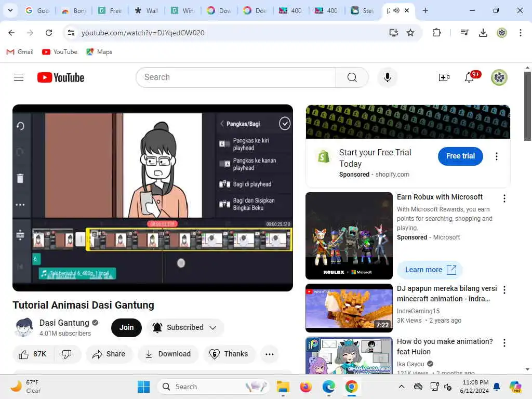This screenshot has height=399, width=532.
Task: Open the site information icon in address bar
Action: (x=71, y=33)
